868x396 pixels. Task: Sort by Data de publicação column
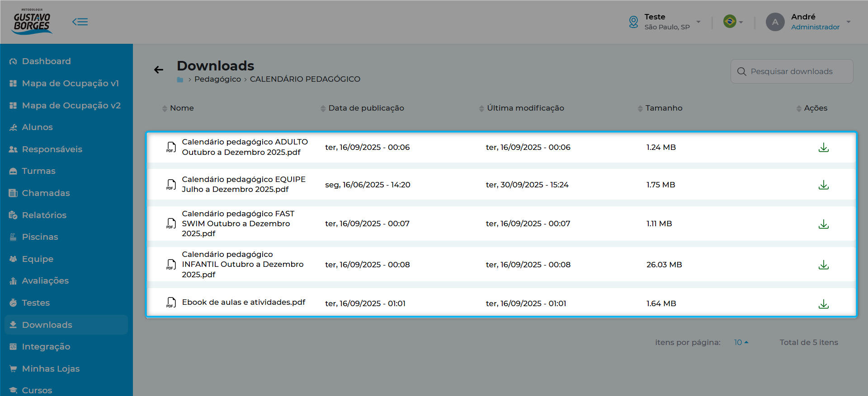click(x=323, y=108)
